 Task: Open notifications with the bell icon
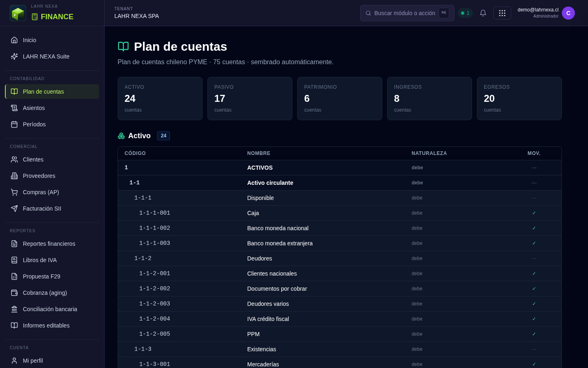(x=483, y=13)
